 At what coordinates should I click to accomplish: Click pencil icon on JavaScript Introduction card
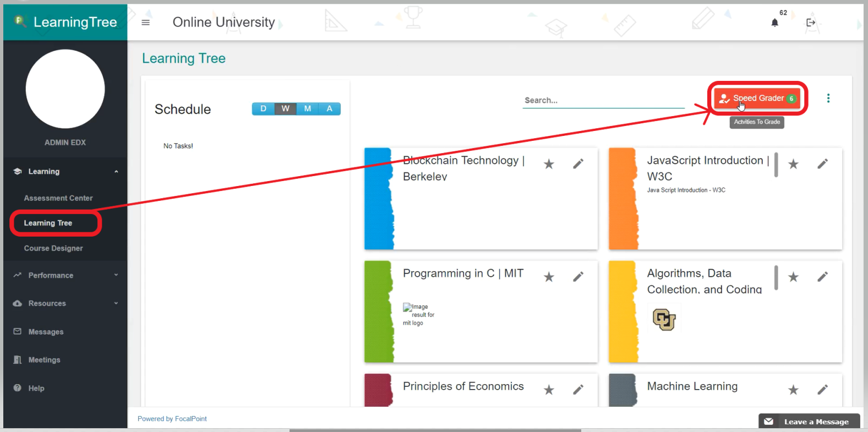[822, 164]
